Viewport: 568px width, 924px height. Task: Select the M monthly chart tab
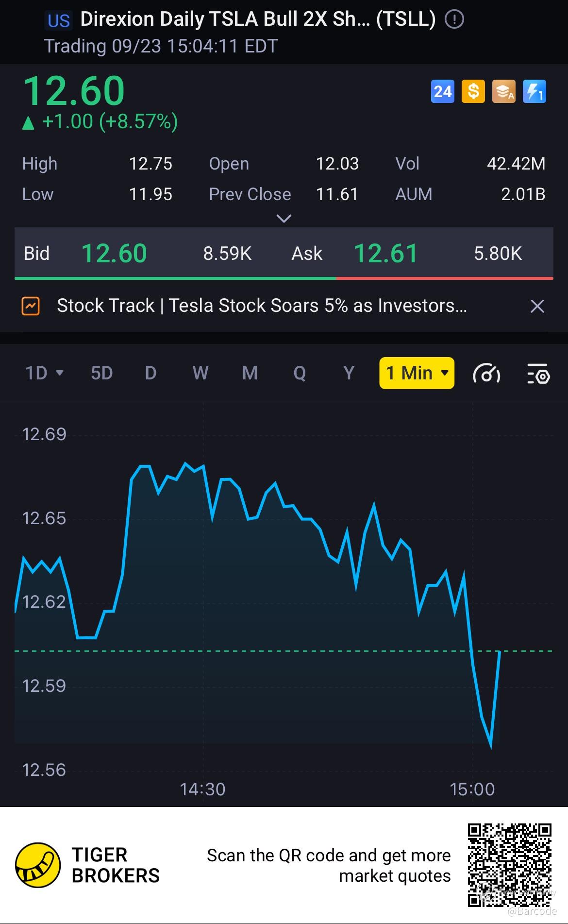click(250, 373)
